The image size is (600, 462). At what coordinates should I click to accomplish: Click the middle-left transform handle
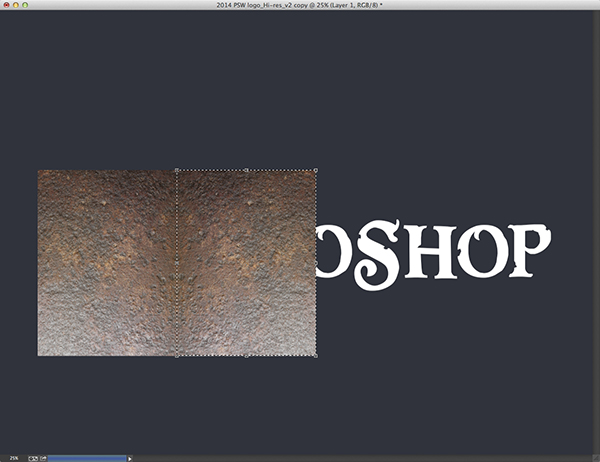pyautogui.click(x=177, y=262)
